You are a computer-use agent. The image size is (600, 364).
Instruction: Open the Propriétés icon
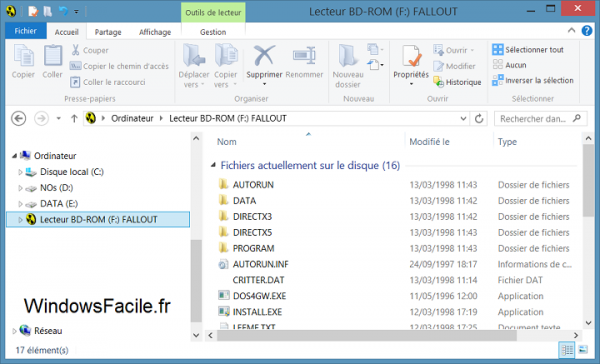pyautogui.click(x=411, y=56)
